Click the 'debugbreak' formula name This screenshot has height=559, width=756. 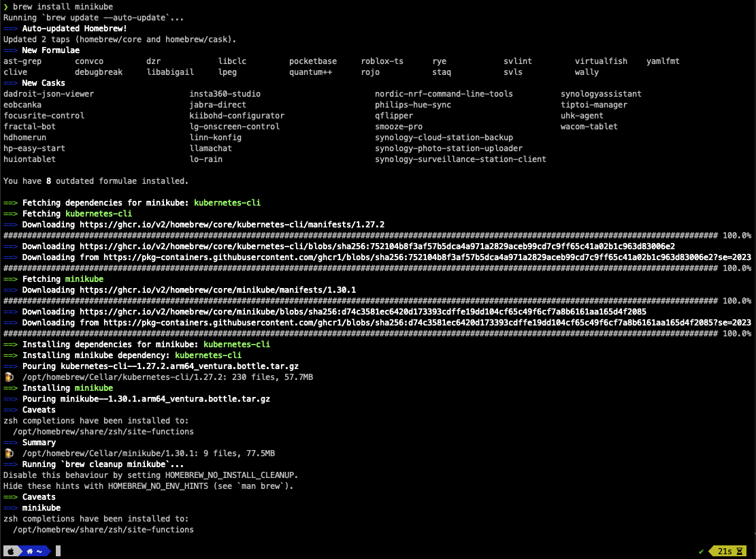[x=99, y=72]
